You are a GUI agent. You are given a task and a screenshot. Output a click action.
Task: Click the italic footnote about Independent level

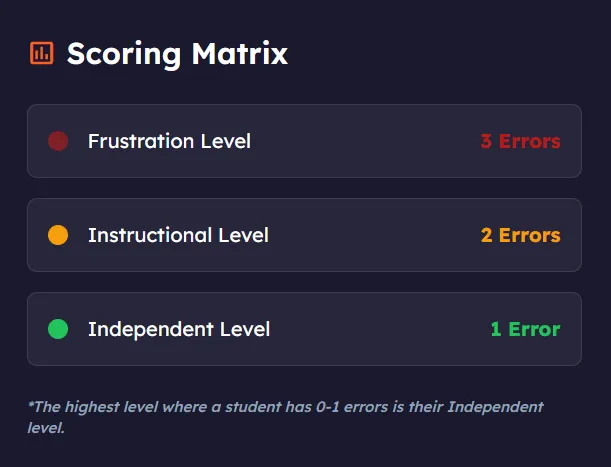coord(285,417)
